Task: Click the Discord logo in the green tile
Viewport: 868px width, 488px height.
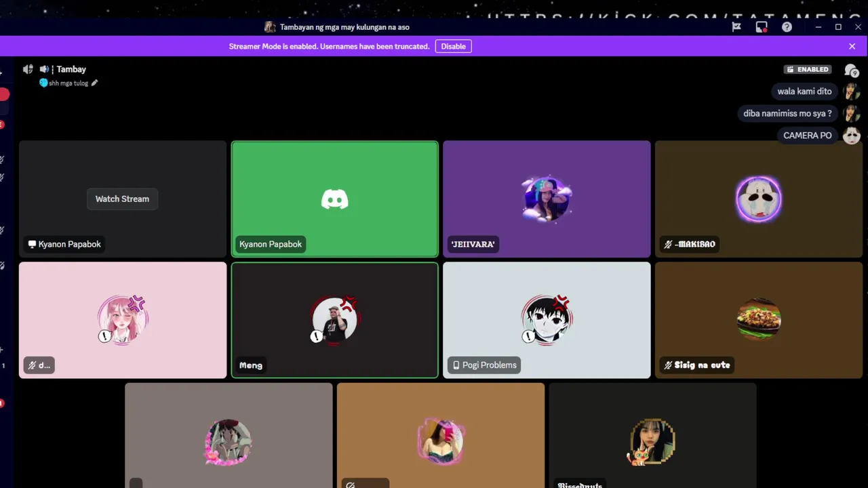Action: pos(334,199)
